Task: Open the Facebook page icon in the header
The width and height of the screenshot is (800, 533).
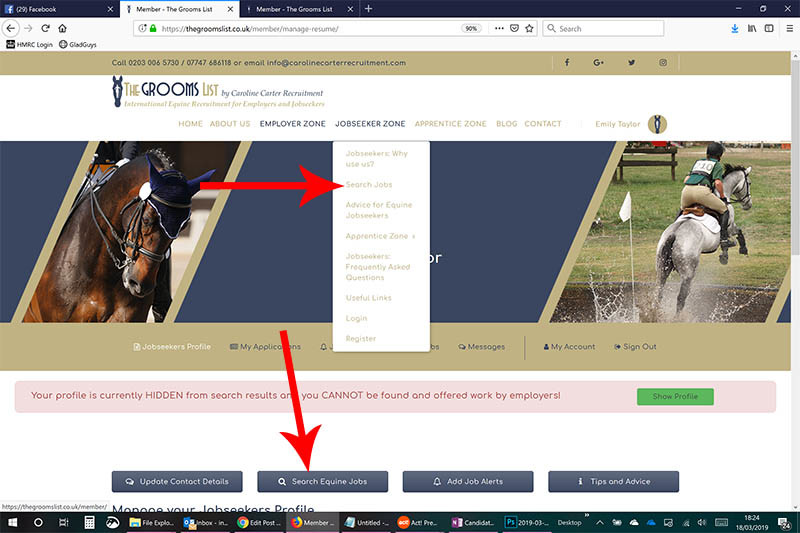Action: tap(567, 62)
